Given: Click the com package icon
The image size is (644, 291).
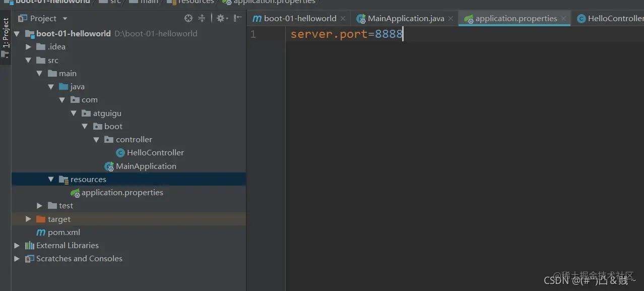Looking at the screenshot, I should [75, 100].
